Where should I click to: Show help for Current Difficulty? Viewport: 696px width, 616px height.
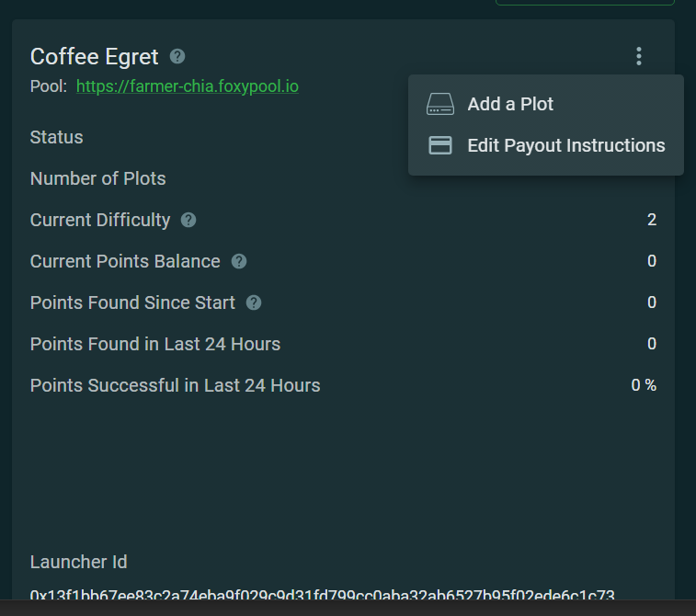188,220
